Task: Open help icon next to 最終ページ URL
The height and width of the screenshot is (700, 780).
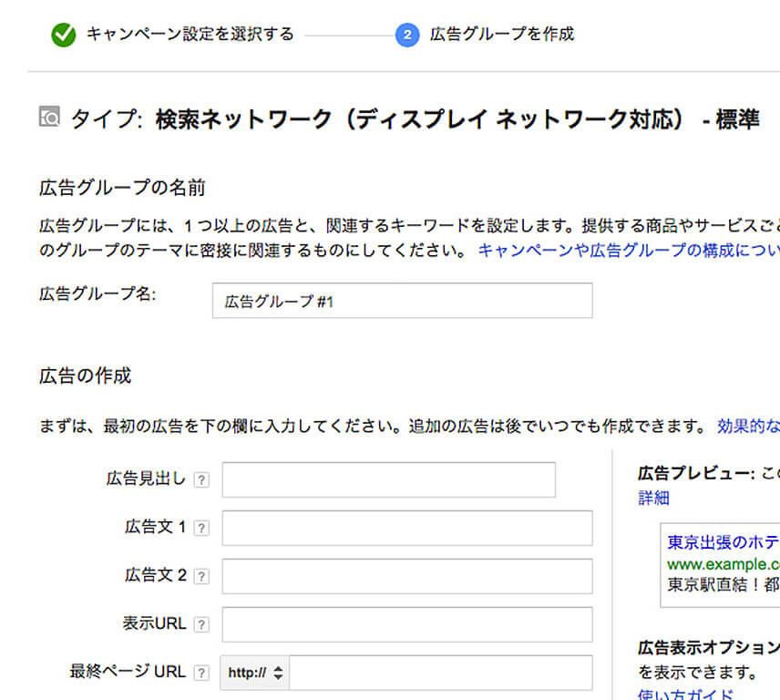Action: coord(201,673)
